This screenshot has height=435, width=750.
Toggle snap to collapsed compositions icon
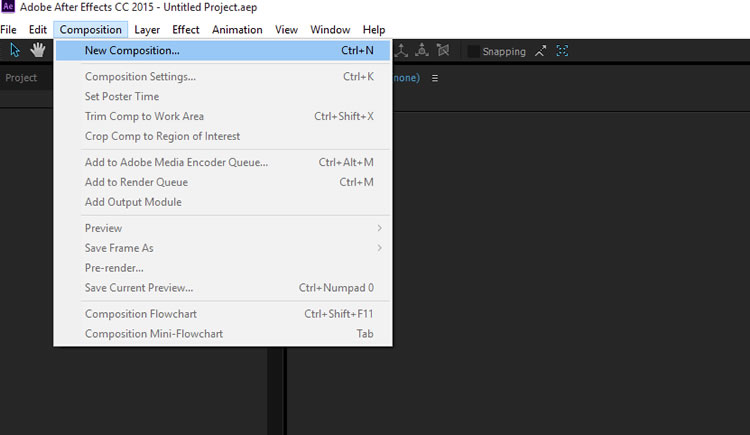(562, 51)
